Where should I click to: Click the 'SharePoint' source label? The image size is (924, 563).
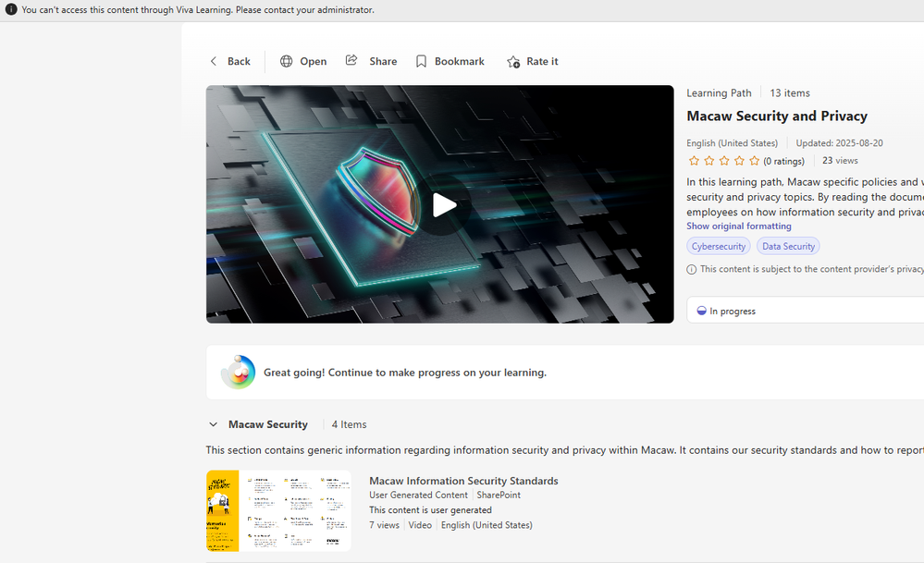coord(499,496)
